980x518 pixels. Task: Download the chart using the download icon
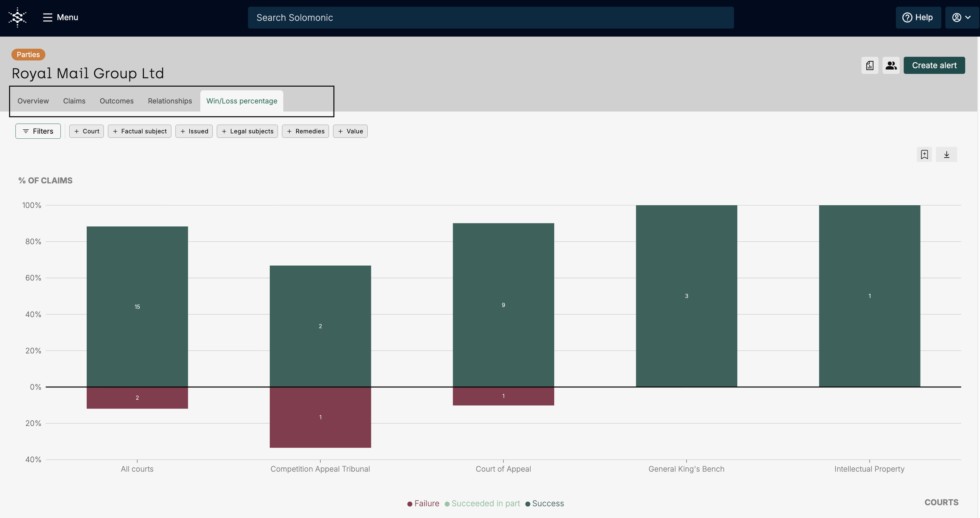pos(946,154)
